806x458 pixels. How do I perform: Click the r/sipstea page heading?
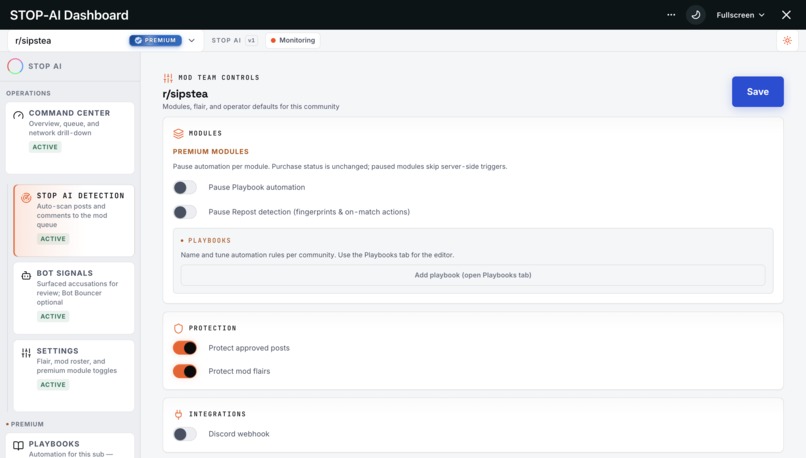coord(185,94)
